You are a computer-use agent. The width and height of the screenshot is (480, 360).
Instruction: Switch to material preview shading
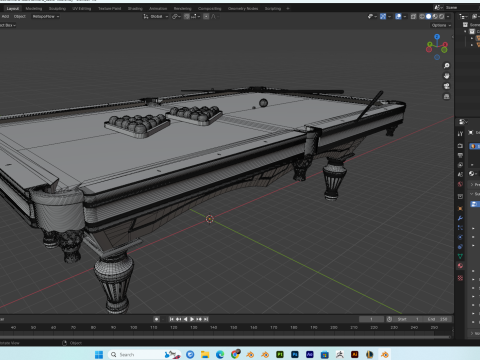pyautogui.click(x=435, y=16)
